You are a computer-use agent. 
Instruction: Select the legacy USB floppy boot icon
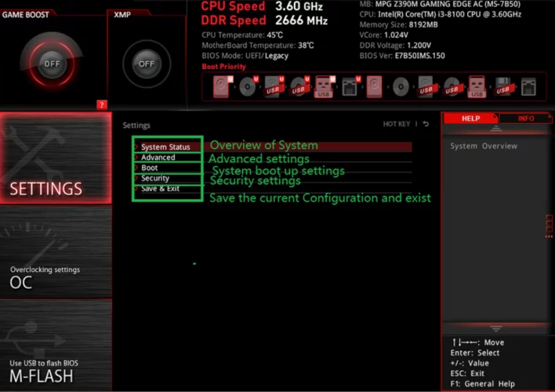(x=503, y=87)
